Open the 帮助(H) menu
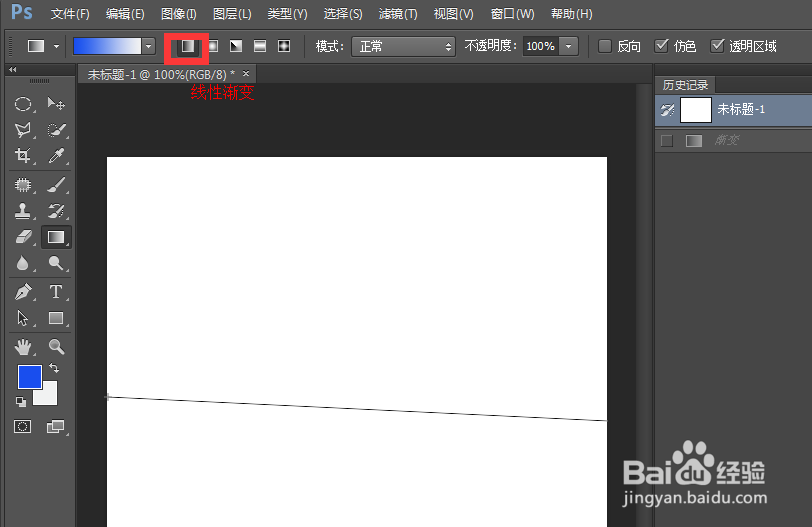 [x=572, y=14]
